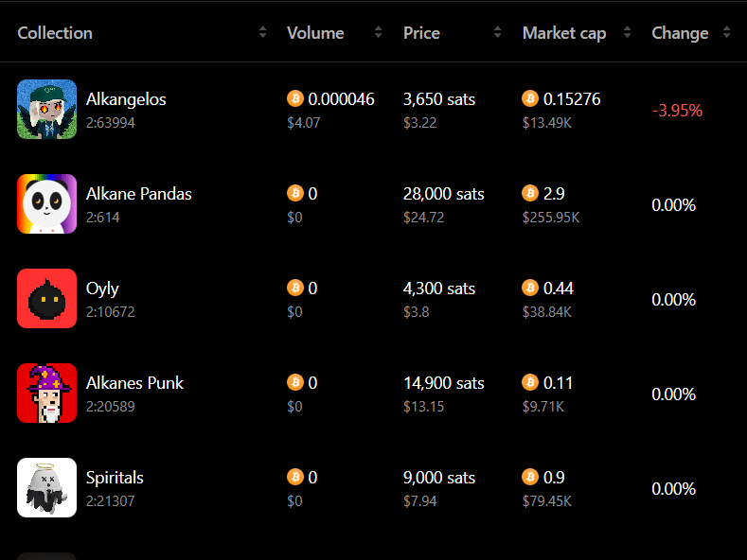The image size is (747, 560).
Task: Click Bitcoin icon in Oyly volume
Action: coord(295,288)
